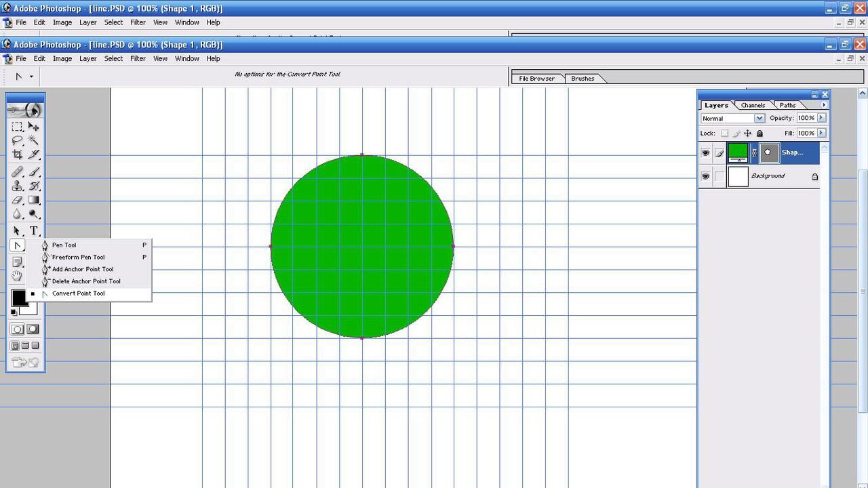Viewport: 868px width, 488px height.
Task: Select the Clone Stamp tool
Action: [18, 186]
